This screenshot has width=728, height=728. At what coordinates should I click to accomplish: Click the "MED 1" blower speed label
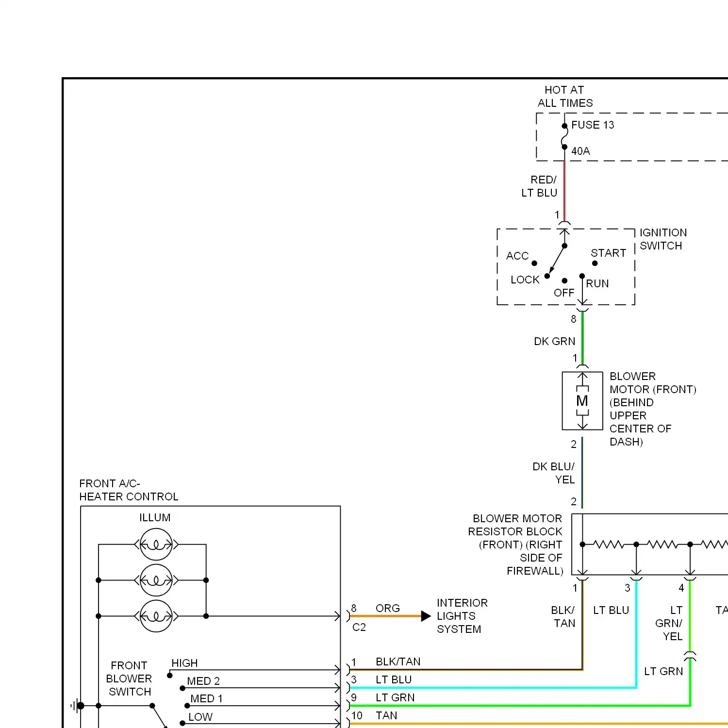click(206, 698)
